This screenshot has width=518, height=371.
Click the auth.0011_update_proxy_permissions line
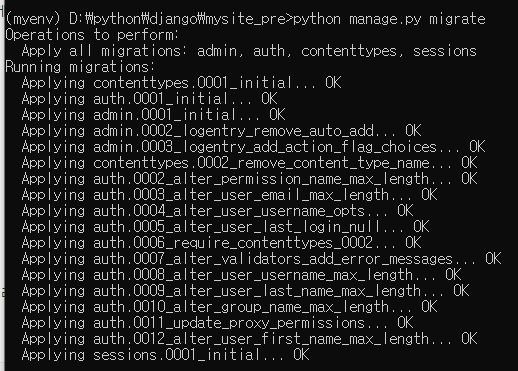[217, 323]
